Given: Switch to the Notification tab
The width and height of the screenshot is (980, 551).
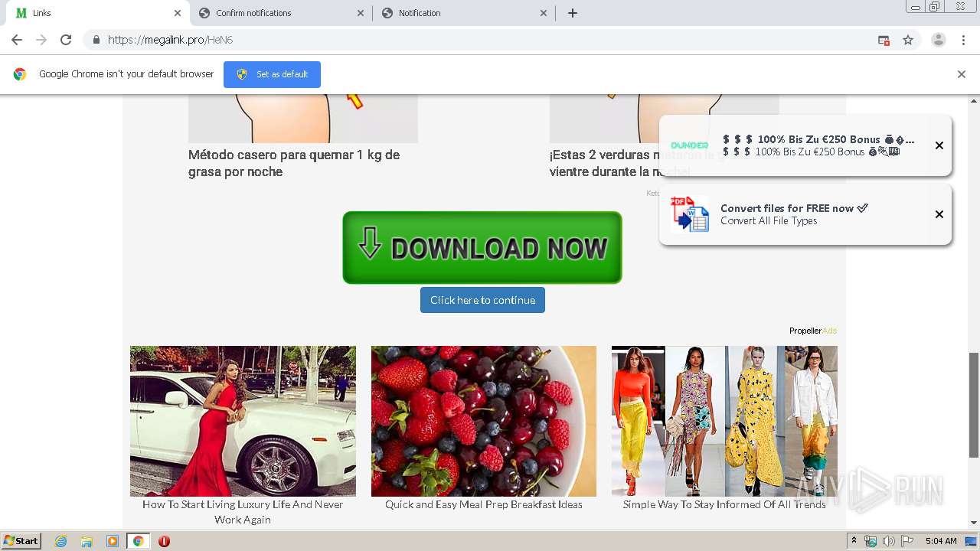Looking at the screenshot, I should click(464, 13).
